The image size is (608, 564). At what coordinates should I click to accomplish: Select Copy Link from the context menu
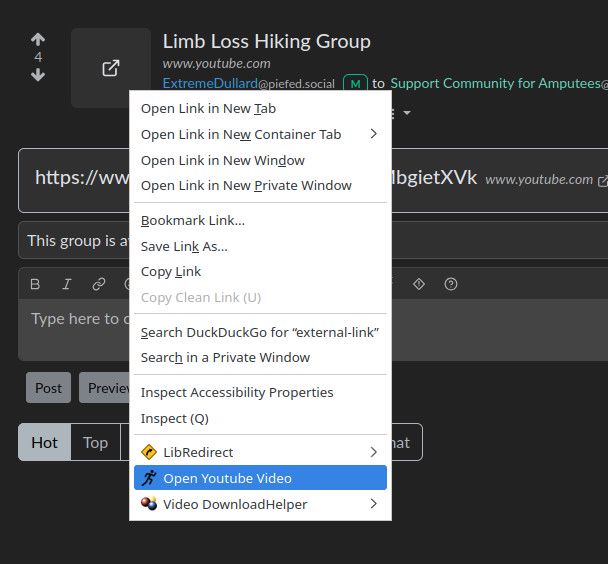click(171, 271)
